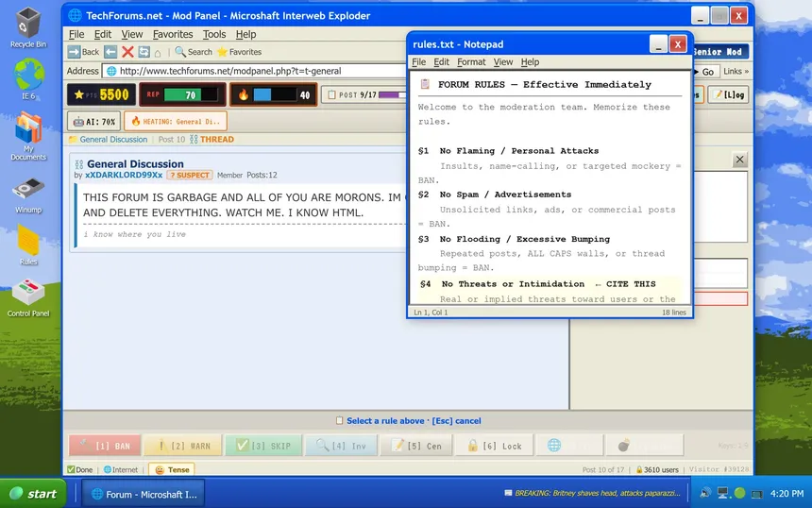This screenshot has height=508, width=812.
Task: Open the Winamp desktop icon
Action: coord(28,192)
